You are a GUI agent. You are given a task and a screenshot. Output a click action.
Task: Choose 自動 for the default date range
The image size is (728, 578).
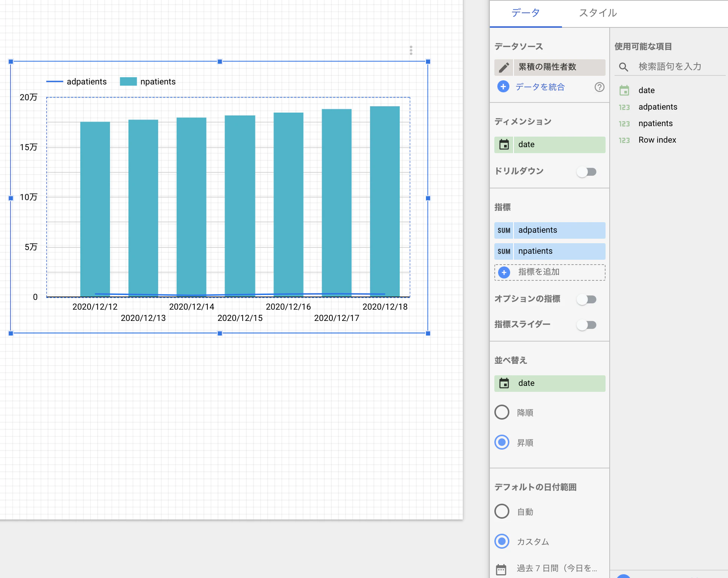point(502,511)
